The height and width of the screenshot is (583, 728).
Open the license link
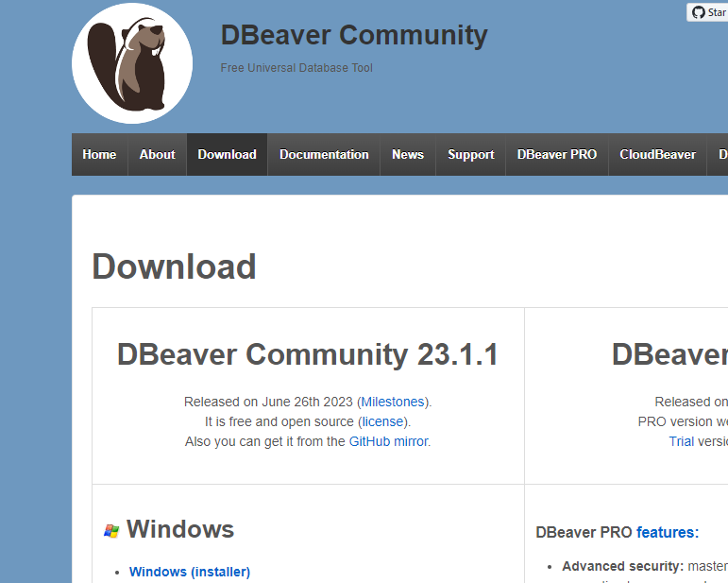pyautogui.click(x=382, y=421)
